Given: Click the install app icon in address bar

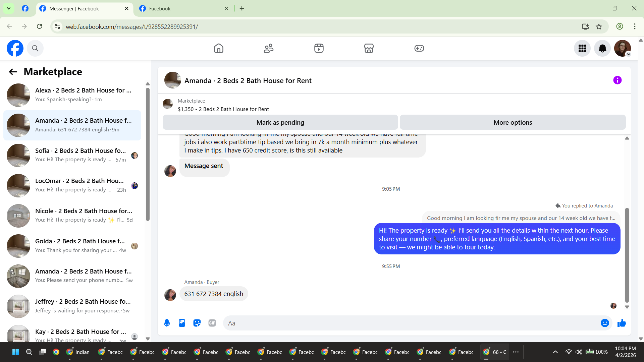Looking at the screenshot, I should [x=585, y=26].
